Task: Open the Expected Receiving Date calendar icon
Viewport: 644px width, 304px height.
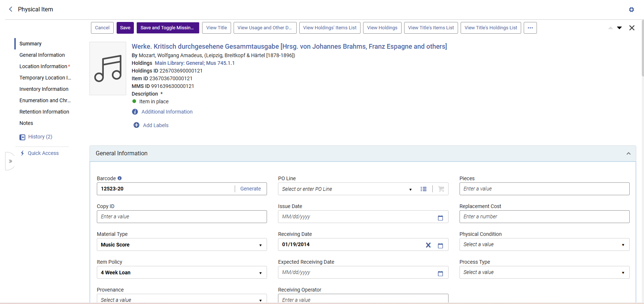Action: pos(440,274)
